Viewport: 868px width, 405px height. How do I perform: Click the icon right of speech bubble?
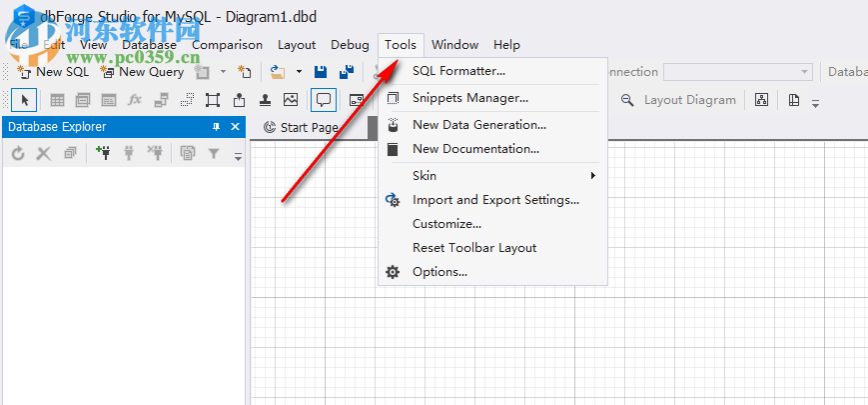pyautogui.click(x=356, y=100)
